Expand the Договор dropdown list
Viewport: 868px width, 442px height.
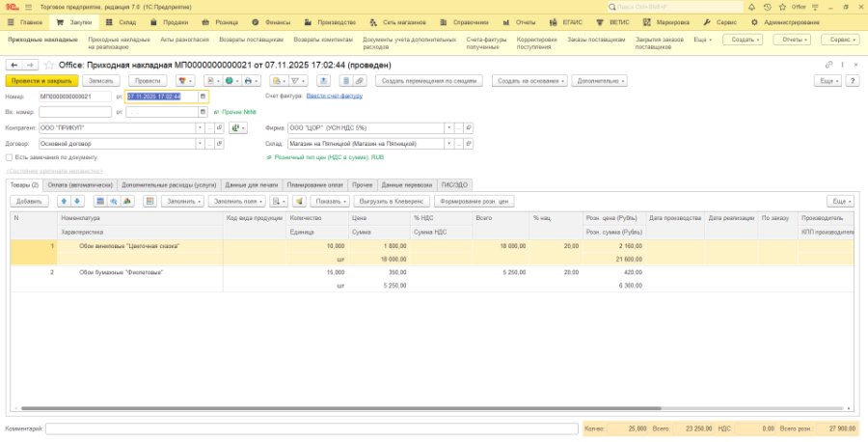point(200,144)
